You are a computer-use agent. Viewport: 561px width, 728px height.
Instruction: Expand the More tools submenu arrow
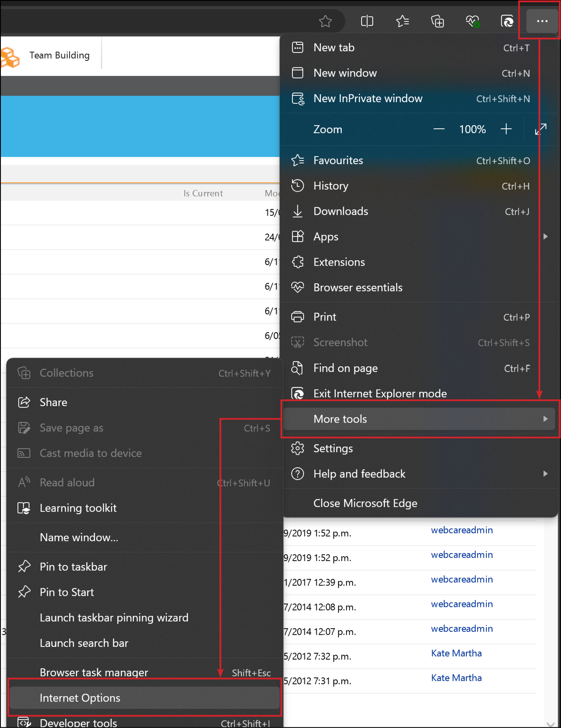click(x=545, y=419)
